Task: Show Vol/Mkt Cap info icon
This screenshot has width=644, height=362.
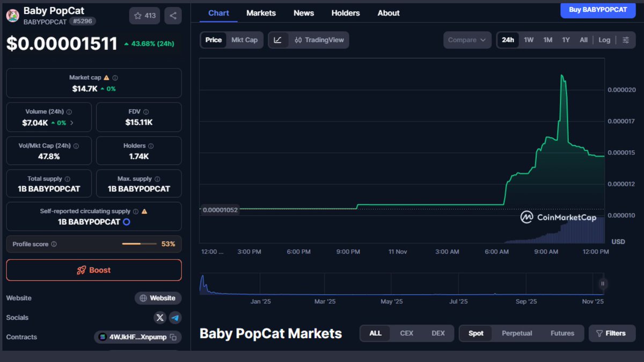Action: [x=76, y=146]
